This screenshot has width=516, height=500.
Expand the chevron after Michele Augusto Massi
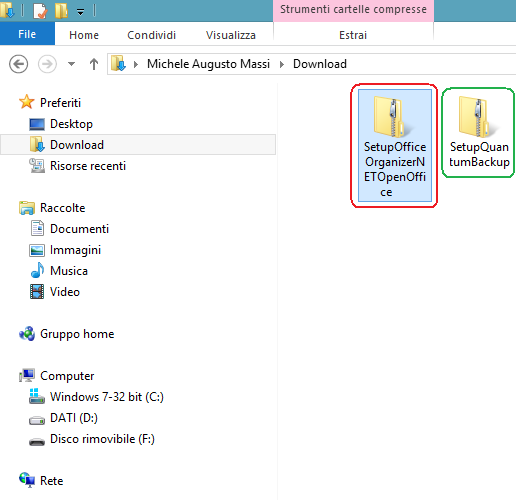pyautogui.click(x=282, y=64)
